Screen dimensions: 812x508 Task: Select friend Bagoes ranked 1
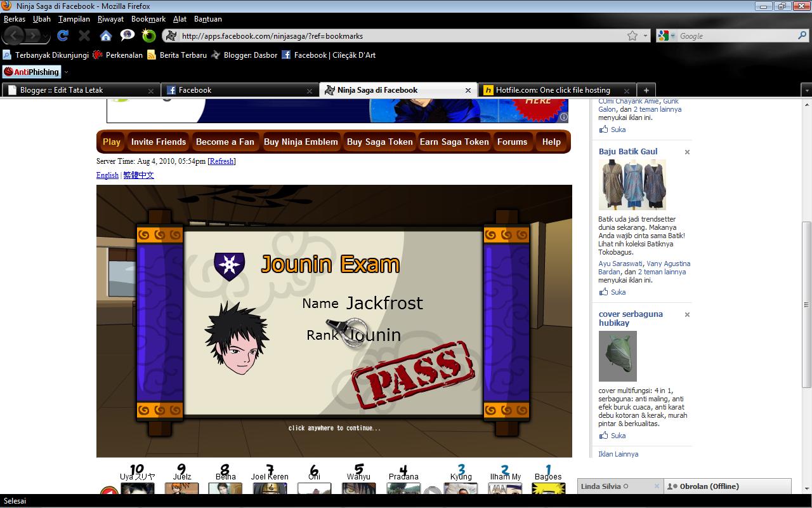point(548,488)
